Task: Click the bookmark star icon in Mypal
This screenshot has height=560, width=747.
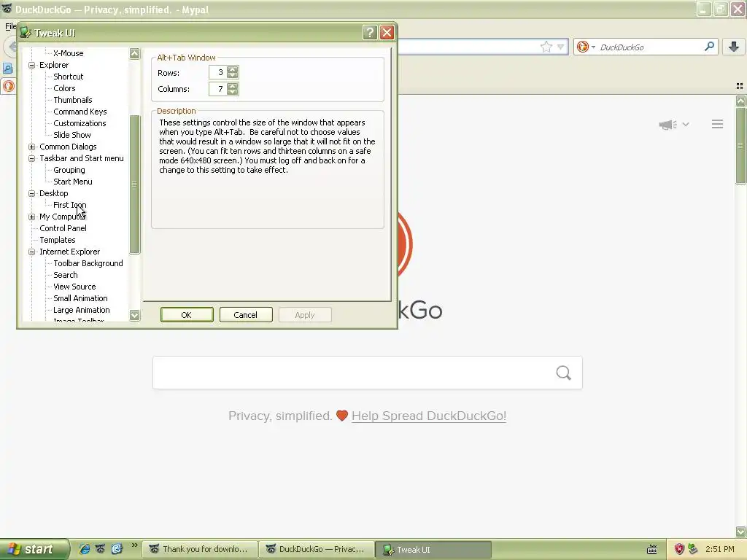Action: click(x=546, y=47)
